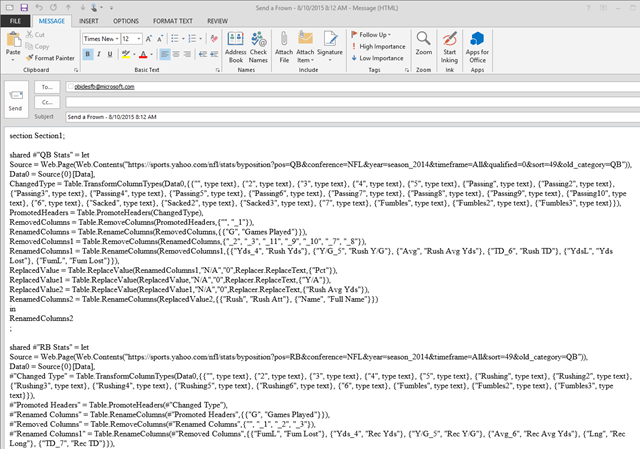Viewport: 640px width, 449px height.
Task: Apply text highlight color
Action: pos(126,54)
